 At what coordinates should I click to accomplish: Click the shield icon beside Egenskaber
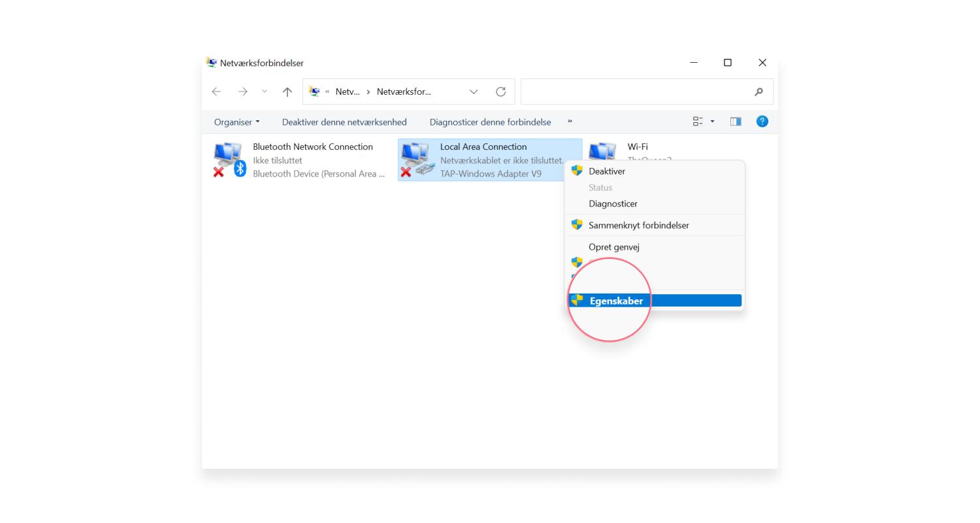577,300
